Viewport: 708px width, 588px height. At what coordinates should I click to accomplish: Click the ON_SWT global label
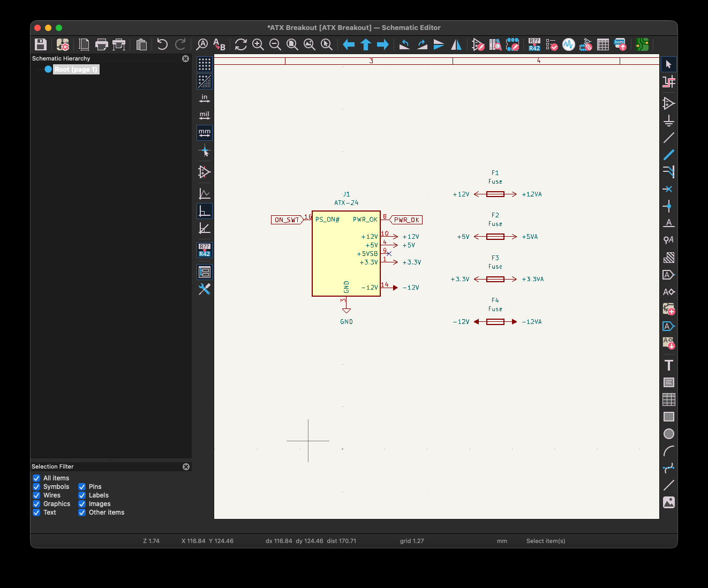click(x=287, y=220)
